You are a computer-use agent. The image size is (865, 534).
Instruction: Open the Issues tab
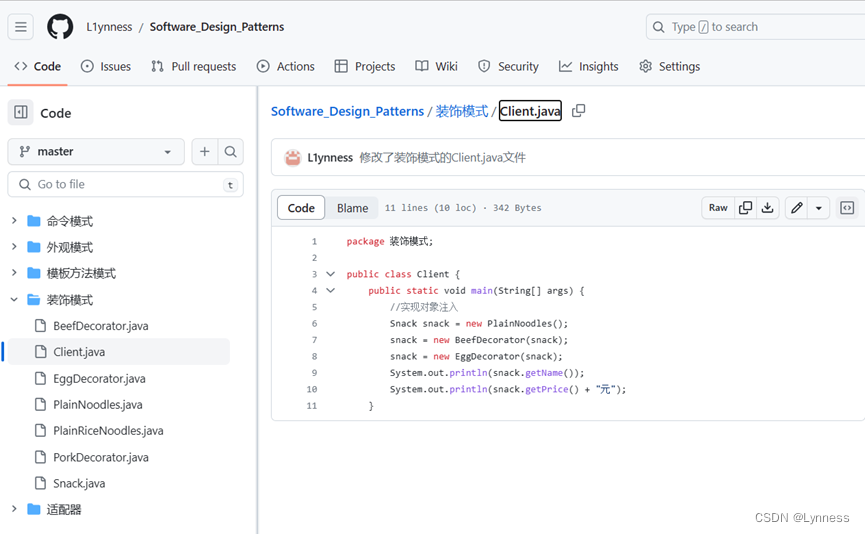tap(106, 66)
